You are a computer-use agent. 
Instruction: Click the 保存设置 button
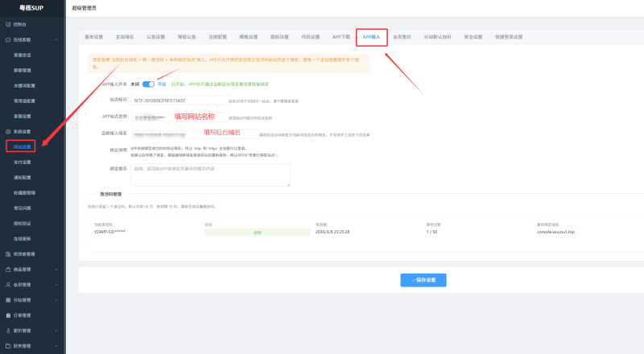pos(423,280)
